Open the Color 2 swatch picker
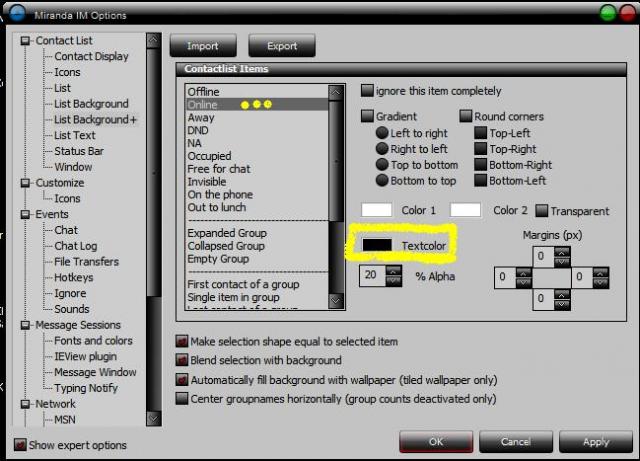The image size is (640, 461). click(465, 210)
